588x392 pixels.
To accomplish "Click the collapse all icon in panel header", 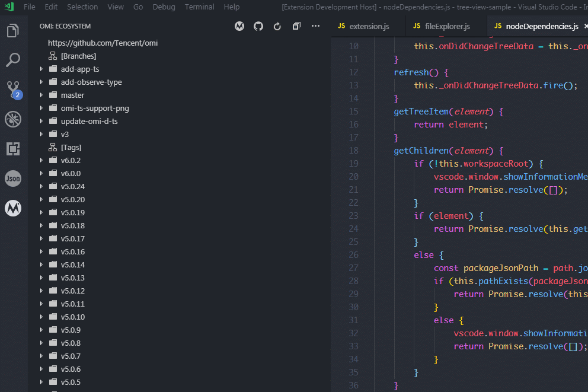I will click(x=296, y=26).
